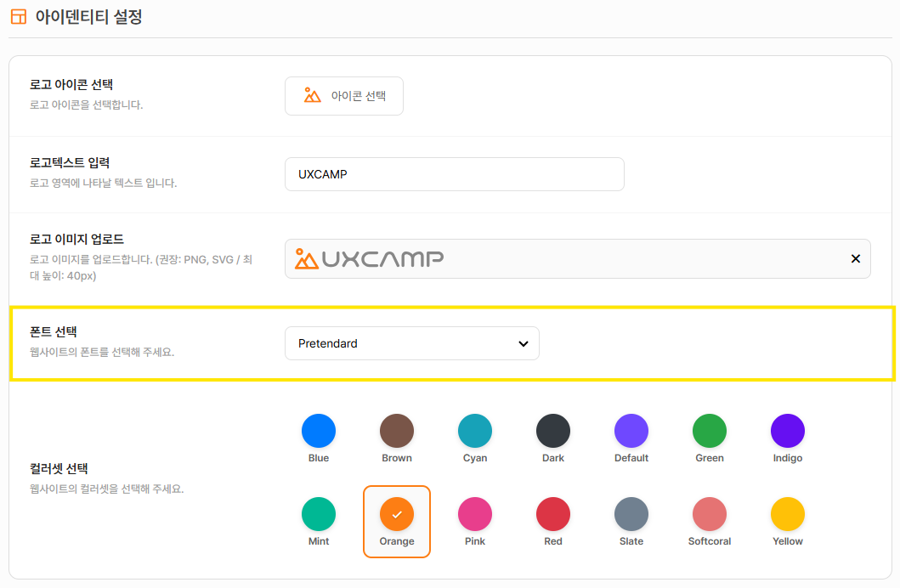Remove the uploaded logo image with X
Viewport: 900px width, 588px height.
pyautogui.click(x=855, y=258)
